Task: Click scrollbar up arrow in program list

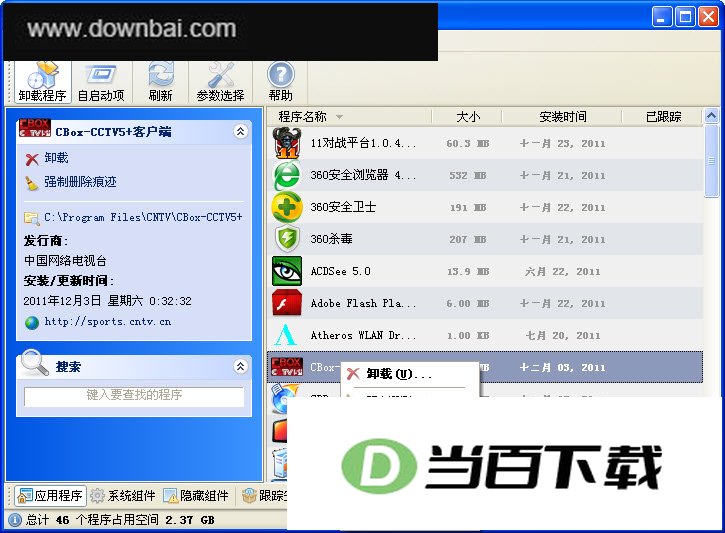Action: click(711, 116)
